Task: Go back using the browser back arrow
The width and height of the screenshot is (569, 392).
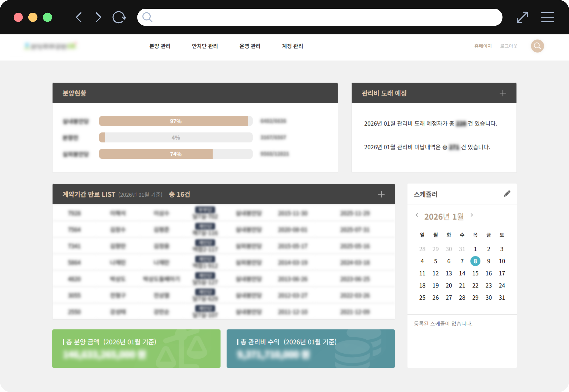Action: 79,17
